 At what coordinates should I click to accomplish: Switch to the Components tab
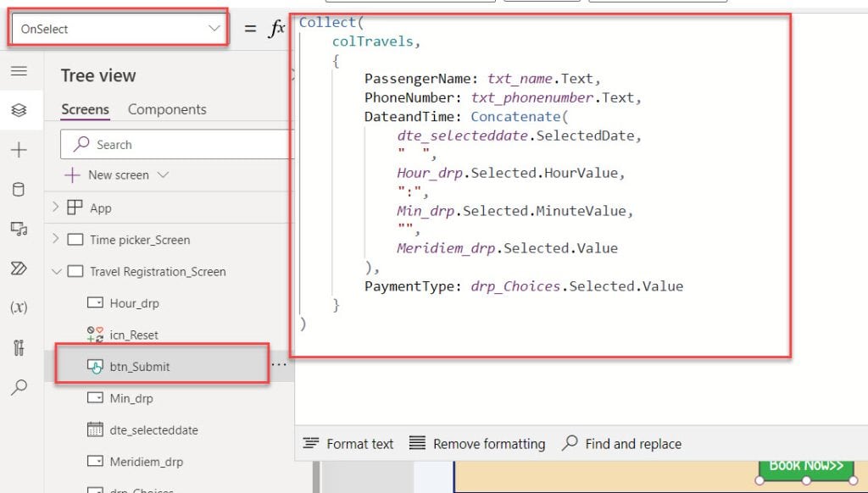point(167,109)
